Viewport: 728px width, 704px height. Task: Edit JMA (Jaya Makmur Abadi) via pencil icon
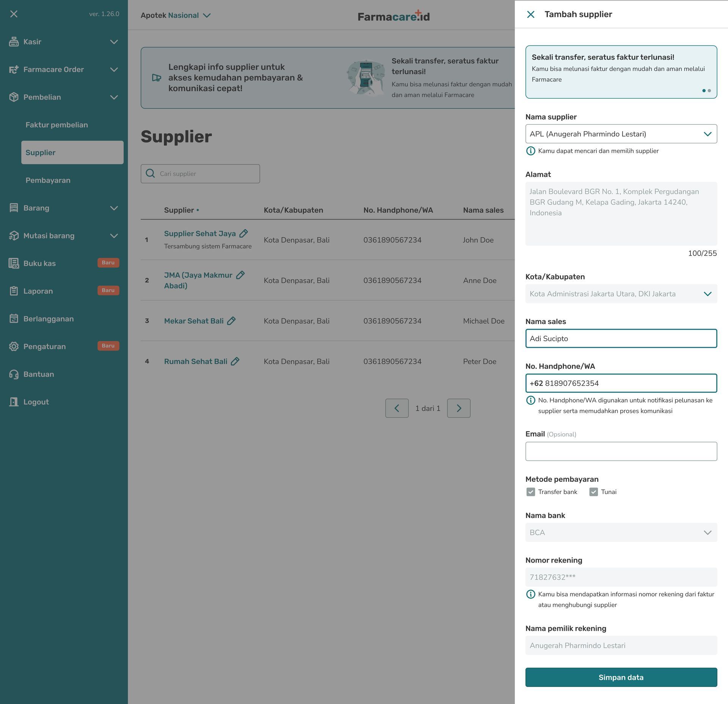coord(240,275)
